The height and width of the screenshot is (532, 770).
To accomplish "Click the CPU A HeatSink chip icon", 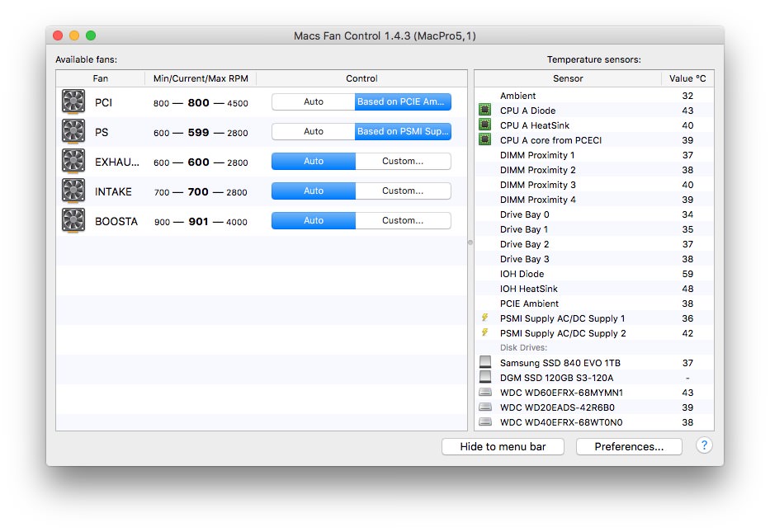I will tap(484, 125).
